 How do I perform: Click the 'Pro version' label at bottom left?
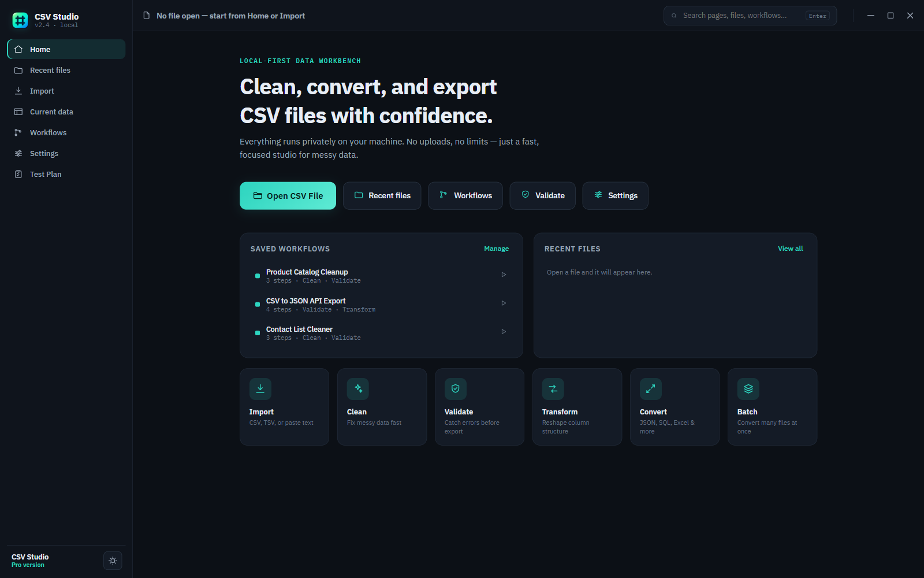point(28,565)
